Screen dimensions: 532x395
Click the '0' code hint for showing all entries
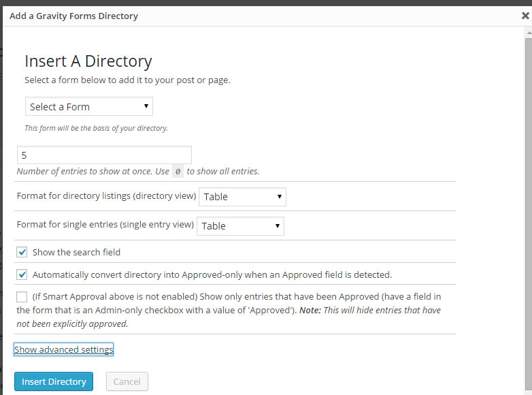pos(178,171)
